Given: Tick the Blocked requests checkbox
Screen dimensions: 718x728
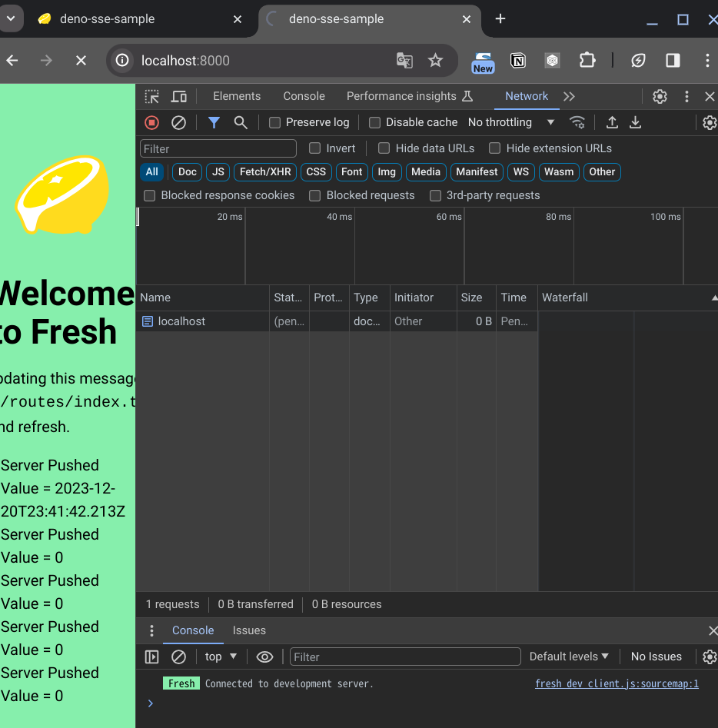Looking at the screenshot, I should pos(315,196).
